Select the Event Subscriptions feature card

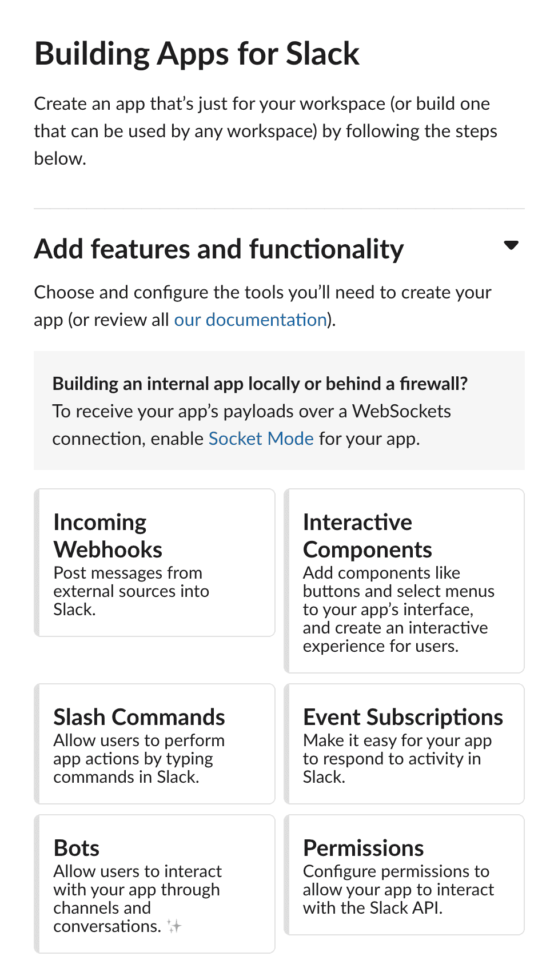(404, 744)
